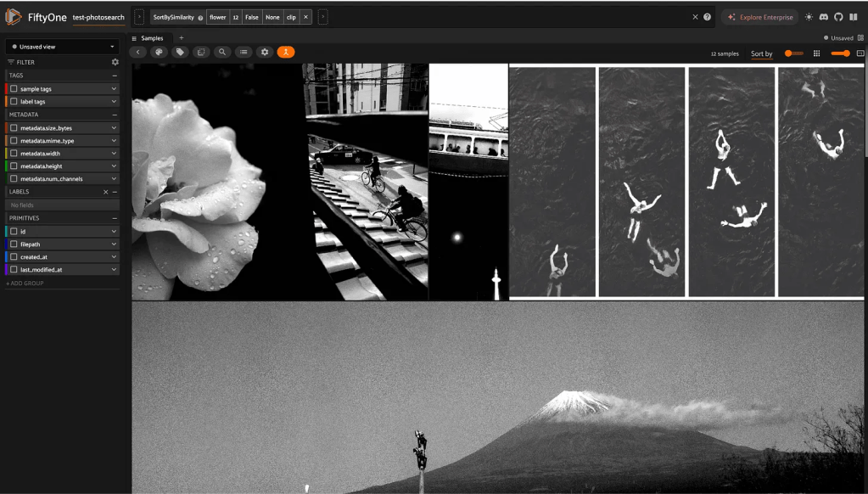
Task: Click the panel toggle icon at toolbar end
Action: [860, 53]
